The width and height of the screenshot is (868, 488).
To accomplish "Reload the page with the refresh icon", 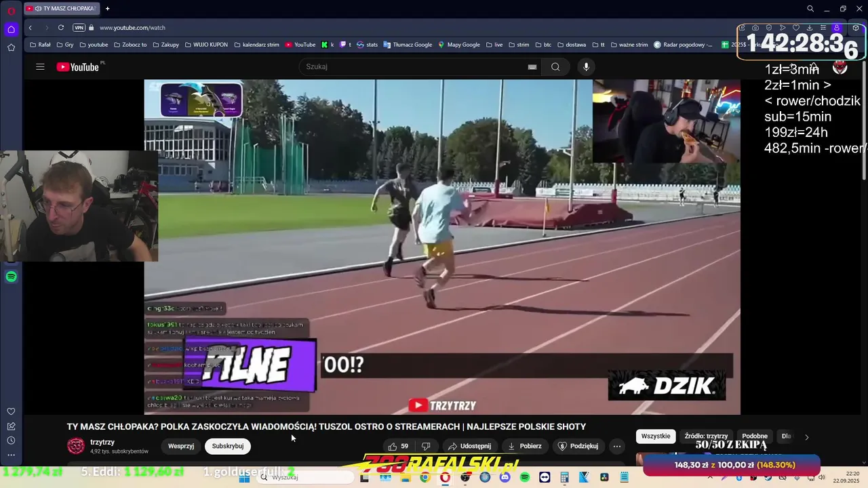I will coord(61,28).
